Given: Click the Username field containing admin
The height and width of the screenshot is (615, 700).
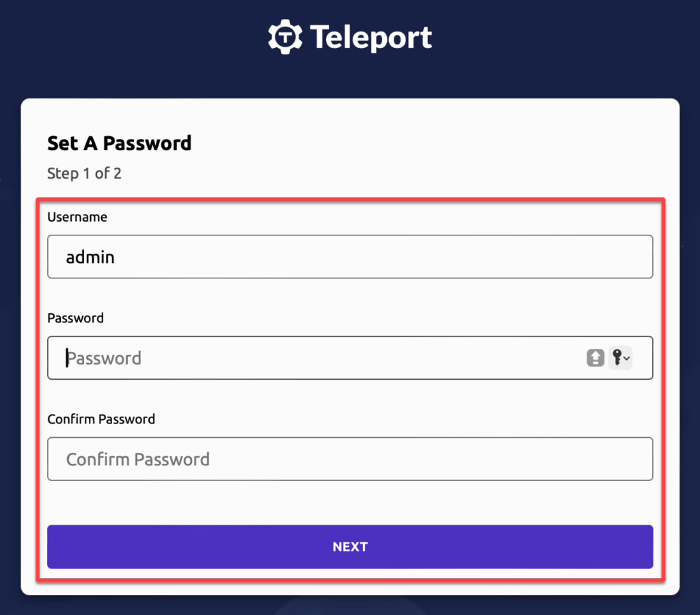Looking at the screenshot, I should click(x=273, y=257).
